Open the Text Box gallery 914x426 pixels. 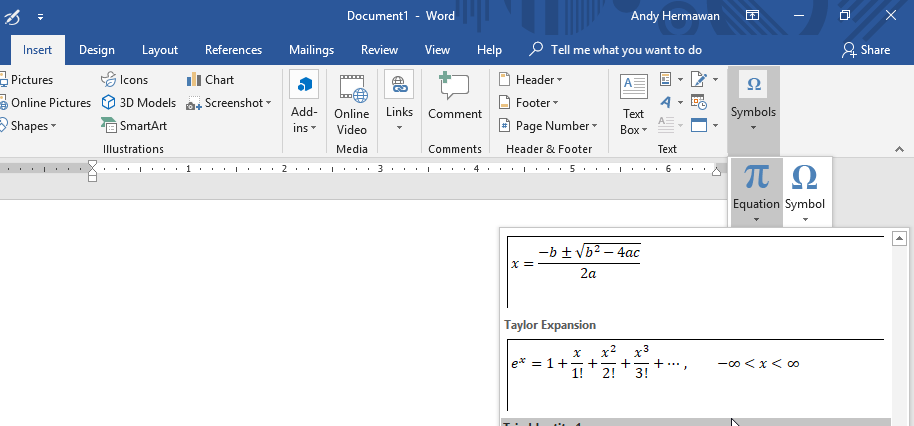click(x=634, y=105)
